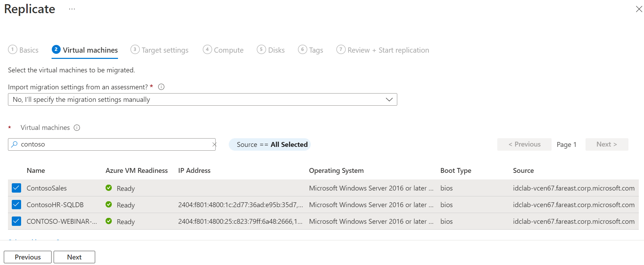Image resolution: width=644 pixels, height=265 pixels.
Task: Open the ellipsis menu next to Replicate title
Action: coord(72,9)
